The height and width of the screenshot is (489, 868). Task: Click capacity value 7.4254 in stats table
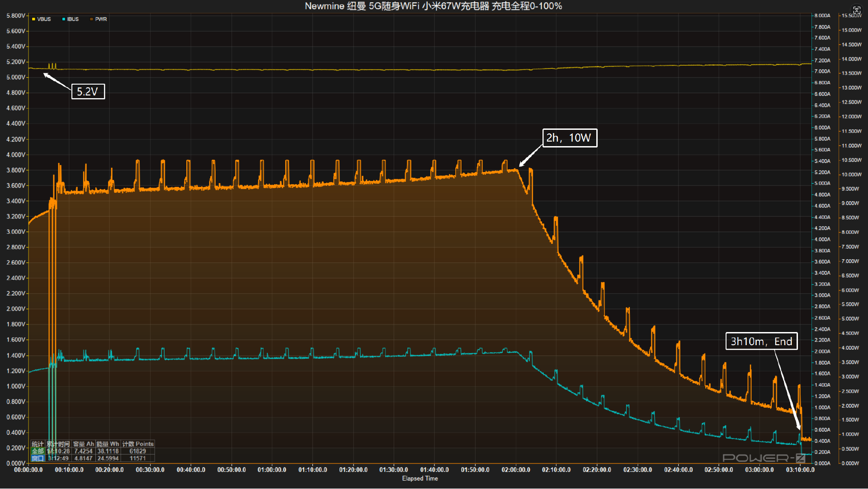pos(84,451)
